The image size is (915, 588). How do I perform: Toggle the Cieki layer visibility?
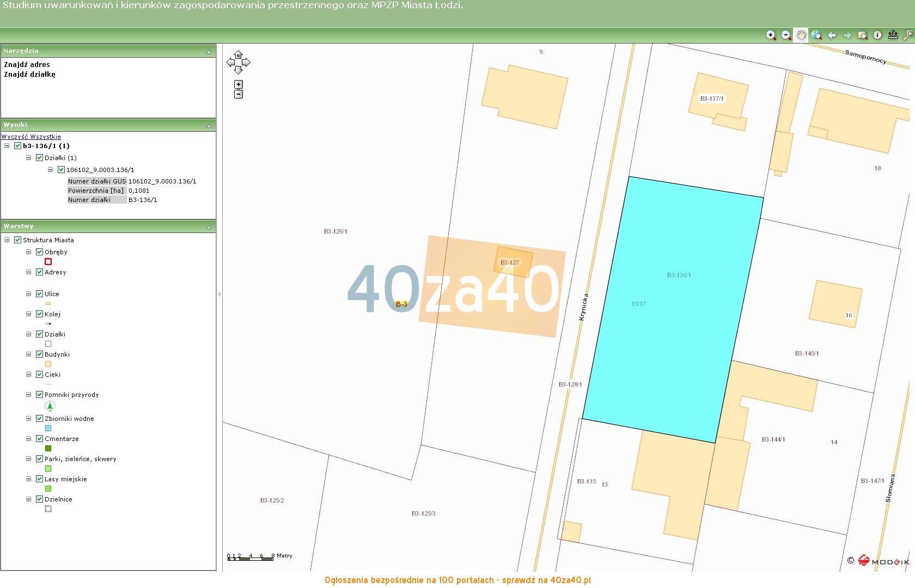tap(39, 375)
